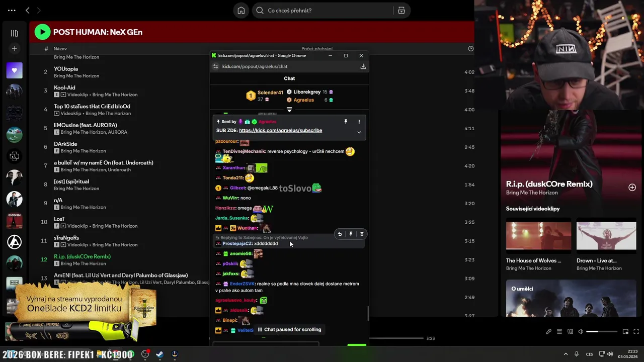Select track Kool-Aid

click(64, 87)
